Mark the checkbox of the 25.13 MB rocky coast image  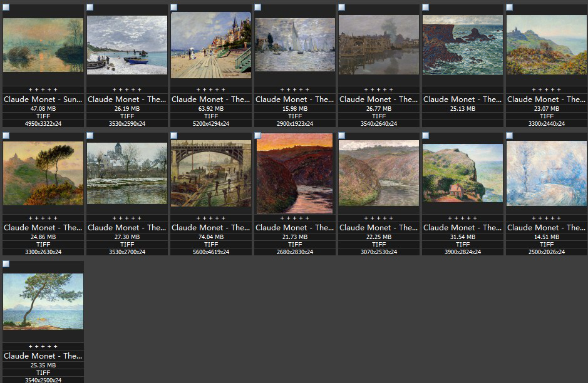426,7
